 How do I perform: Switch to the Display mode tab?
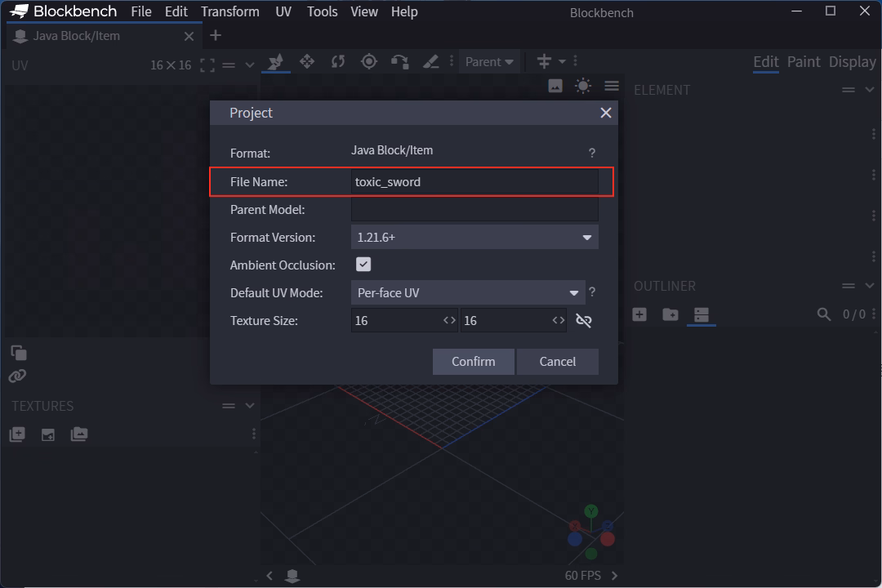click(x=852, y=62)
